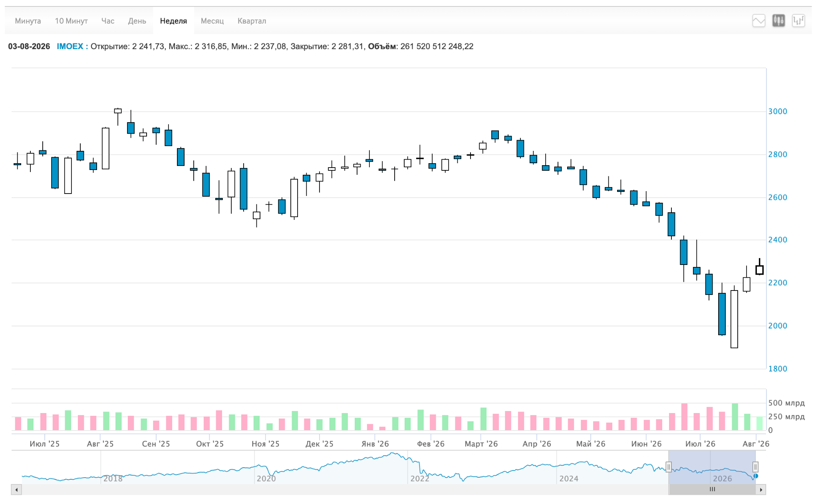This screenshot has height=504, width=818.
Task: Select the Минута interval tab
Action: click(28, 21)
